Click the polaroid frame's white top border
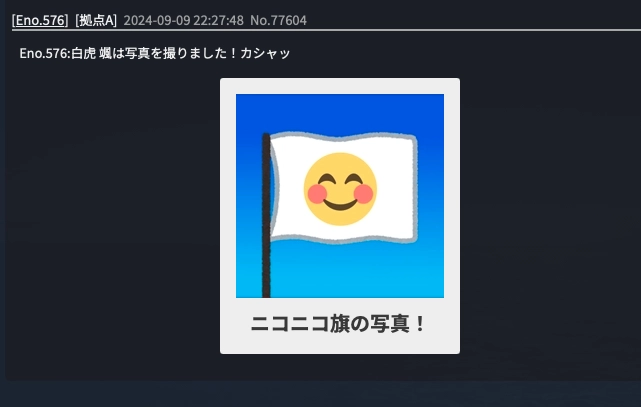The image size is (641, 407). click(340, 86)
